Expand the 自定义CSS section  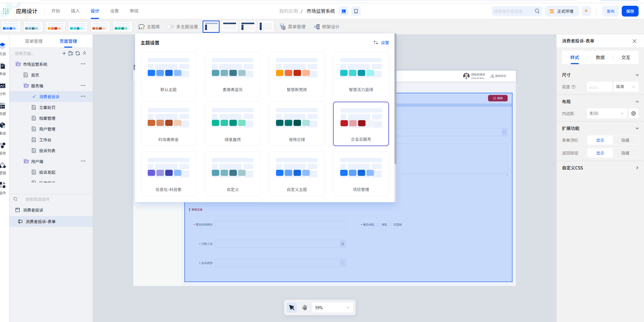coord(637,168)
